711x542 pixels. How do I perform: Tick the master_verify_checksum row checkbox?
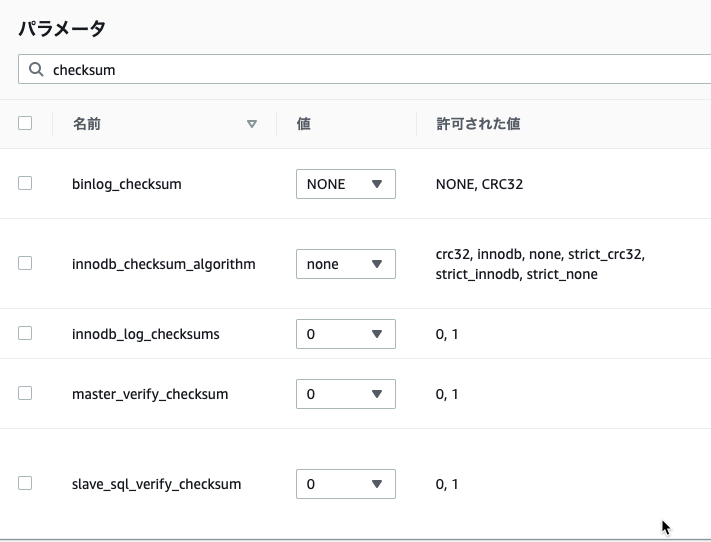[25, 393]
